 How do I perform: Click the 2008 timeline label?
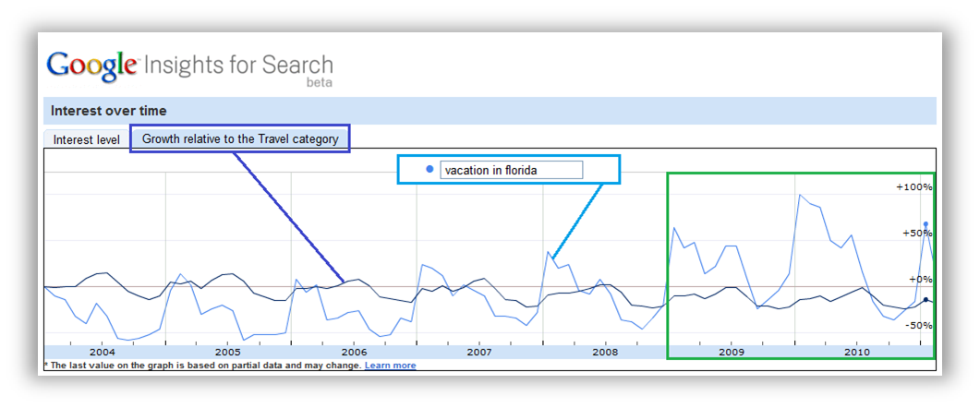point(605,353)
